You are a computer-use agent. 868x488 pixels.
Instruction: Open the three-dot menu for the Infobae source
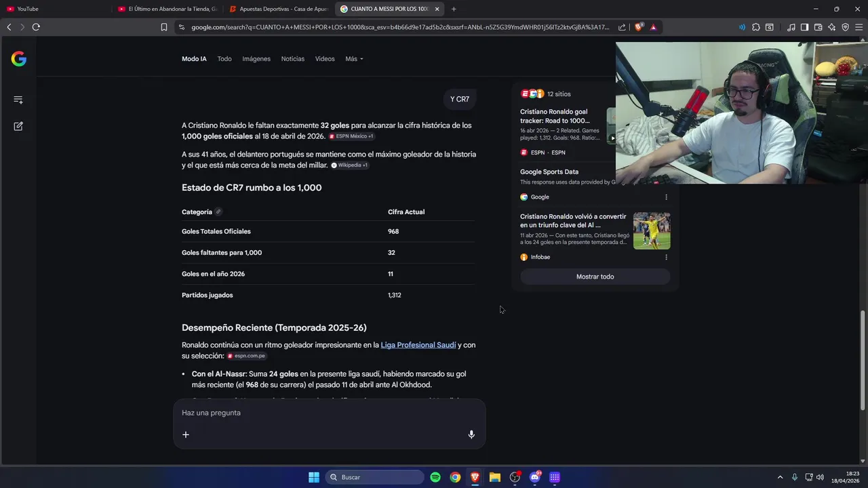(666, 258)
